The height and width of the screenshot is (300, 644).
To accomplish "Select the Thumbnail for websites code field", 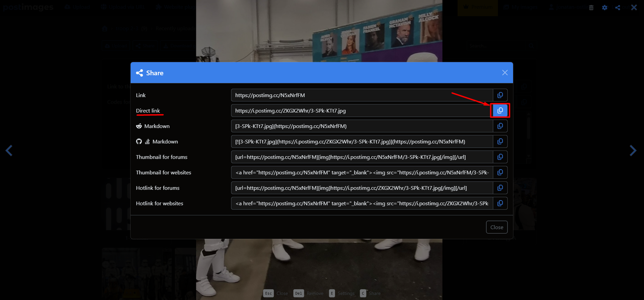I will (362, 172).
